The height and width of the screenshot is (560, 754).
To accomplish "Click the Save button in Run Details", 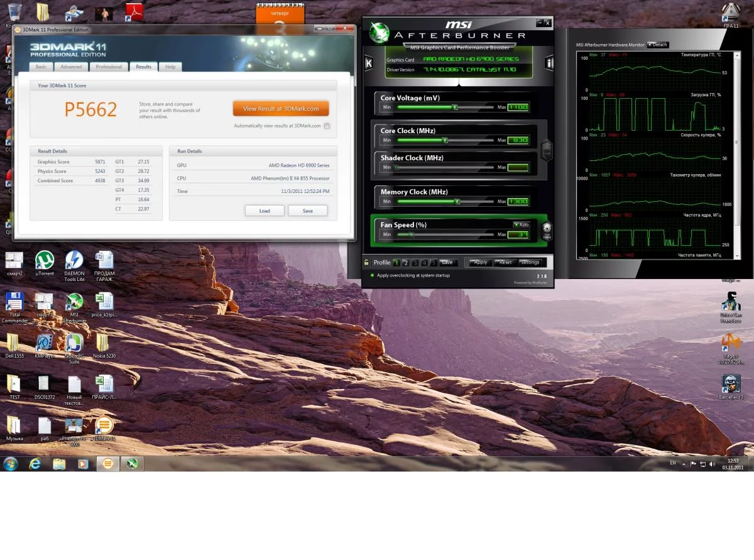I will click(308, 211).
